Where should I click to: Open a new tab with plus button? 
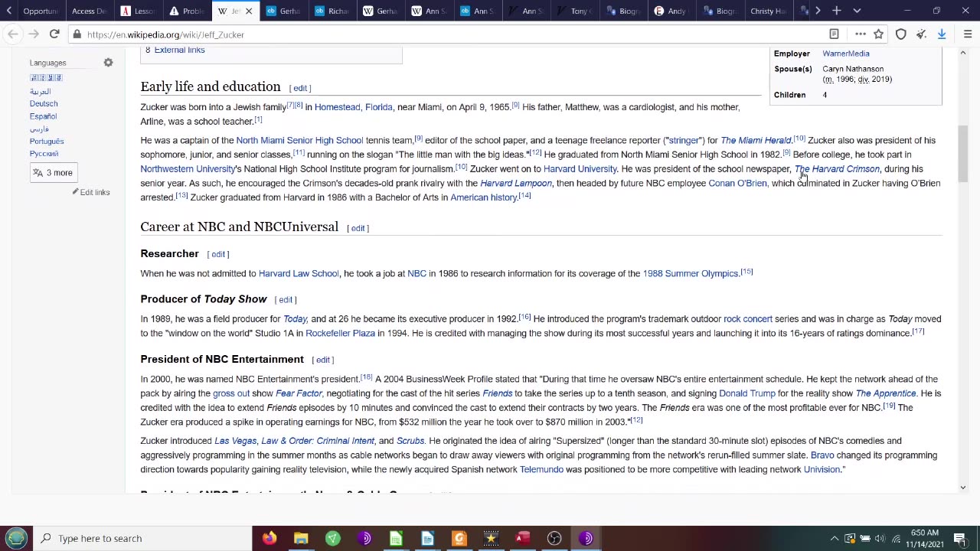[x=837, y=11]
